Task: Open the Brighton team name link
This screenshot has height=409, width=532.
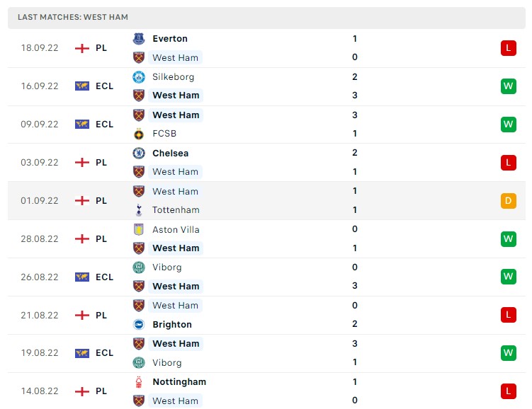Action: tap(172, 325)
